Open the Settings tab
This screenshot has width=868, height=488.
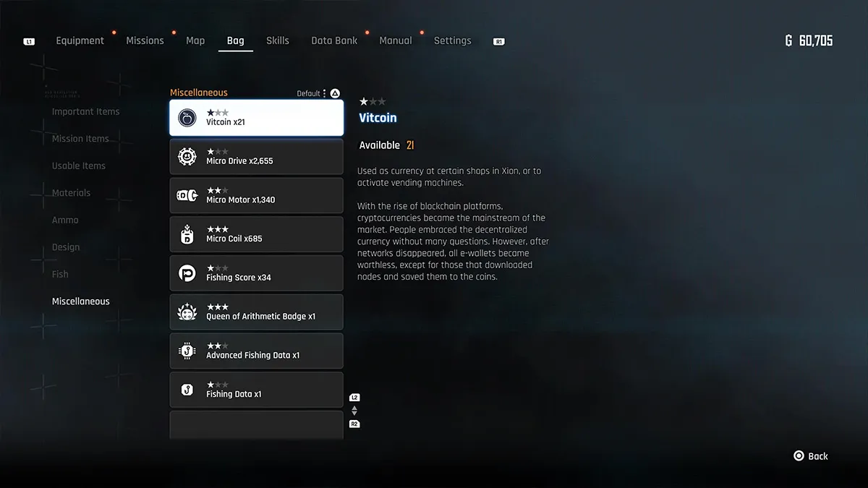[x=452, y=40]
